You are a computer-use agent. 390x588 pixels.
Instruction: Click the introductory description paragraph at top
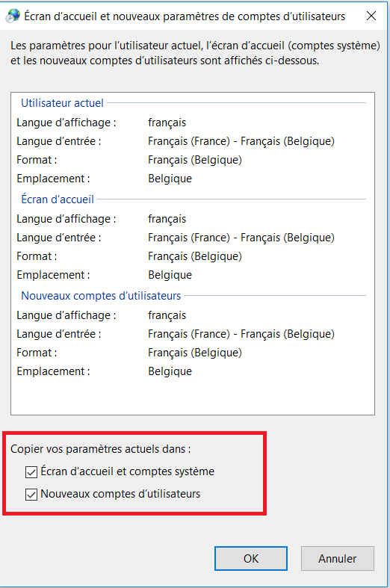click(x=196, y=53)
